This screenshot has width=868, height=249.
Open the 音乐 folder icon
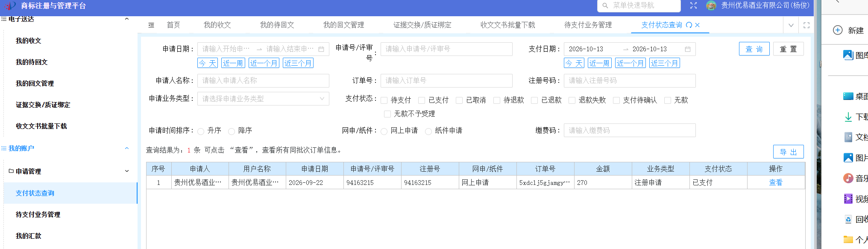tap(848, 179)
